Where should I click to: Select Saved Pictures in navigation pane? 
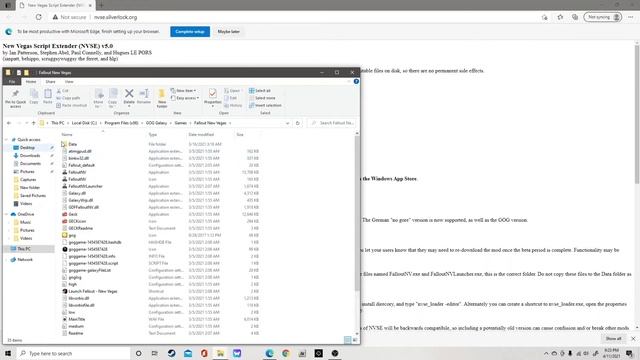pos(33,196)
